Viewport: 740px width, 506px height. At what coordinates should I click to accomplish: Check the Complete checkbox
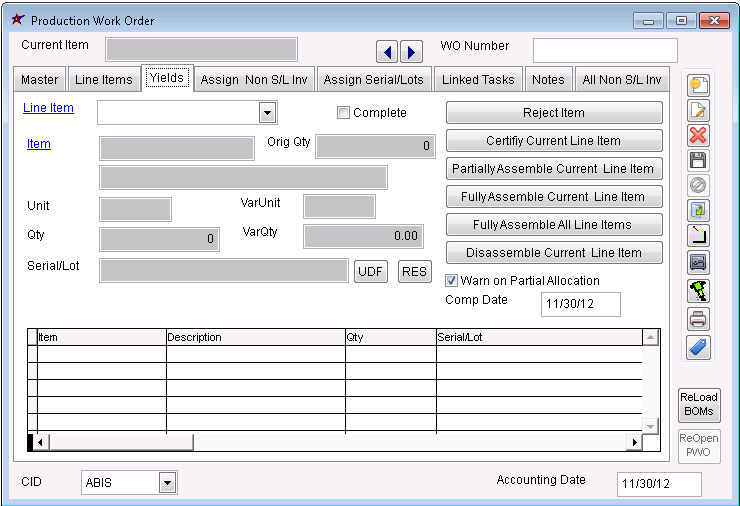(x=344, y=113)
